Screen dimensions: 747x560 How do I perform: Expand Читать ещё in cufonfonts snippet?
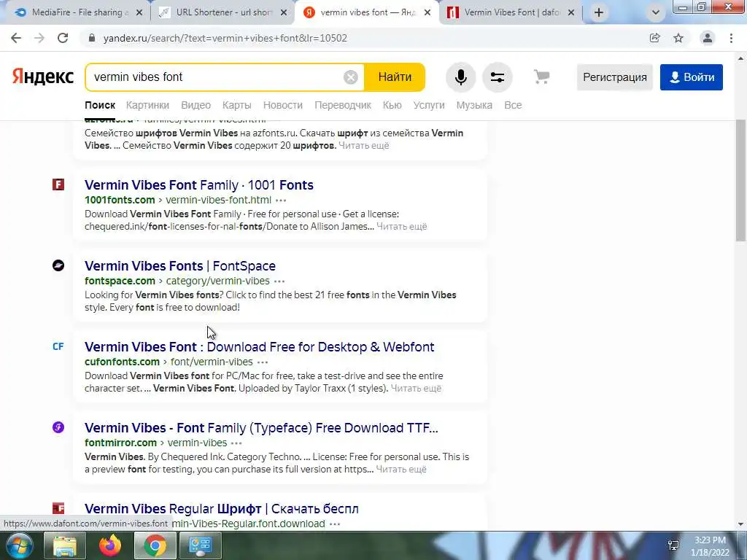(x=416, y=389)
